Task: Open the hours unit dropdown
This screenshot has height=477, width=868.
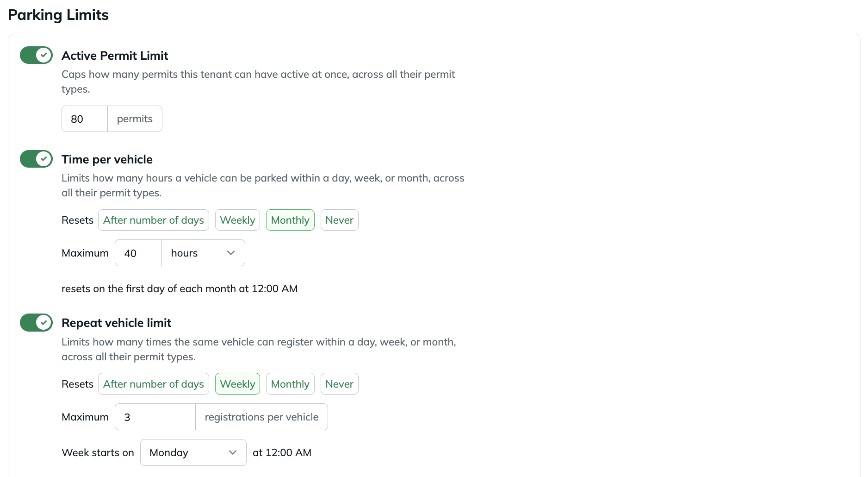Action: [x=203, y=253]
